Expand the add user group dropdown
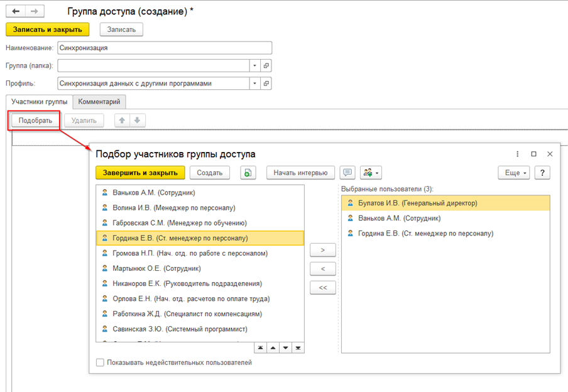568x392 pixels. pyautogui.click(x=371, y=173)
